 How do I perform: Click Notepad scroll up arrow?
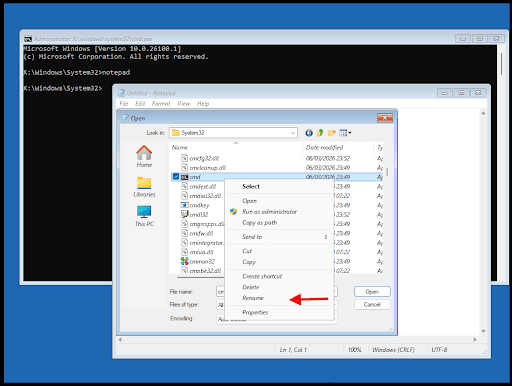tap(483, 113)
